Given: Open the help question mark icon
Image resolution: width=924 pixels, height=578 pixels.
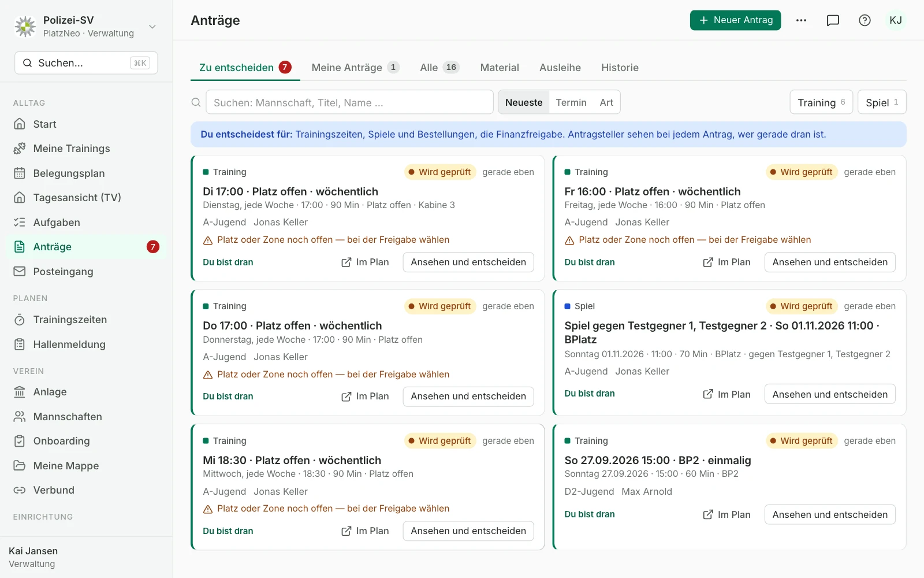Looking at the screenshot, I should coord(865,20).
